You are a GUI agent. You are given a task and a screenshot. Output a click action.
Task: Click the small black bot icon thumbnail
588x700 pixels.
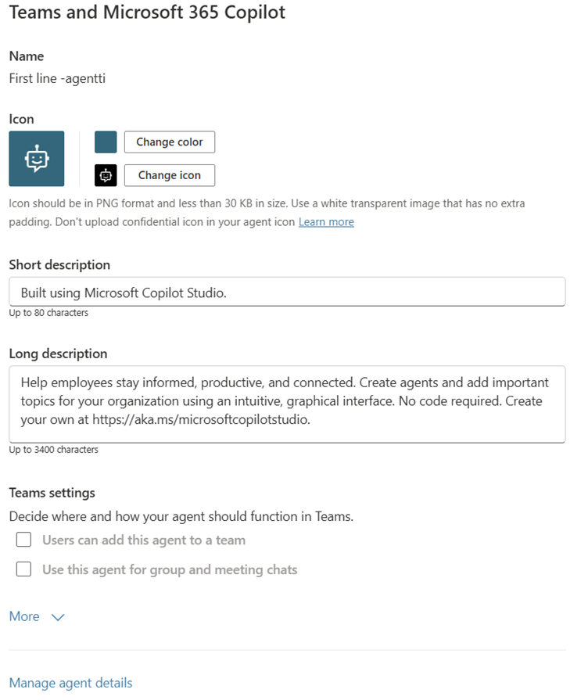click(x=106, y=175)
